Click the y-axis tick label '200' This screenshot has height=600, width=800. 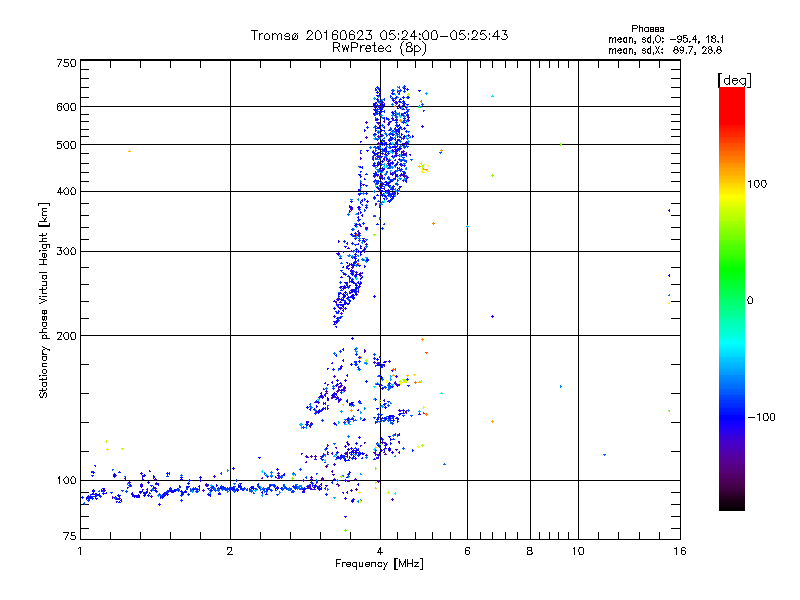click(67, 336)
